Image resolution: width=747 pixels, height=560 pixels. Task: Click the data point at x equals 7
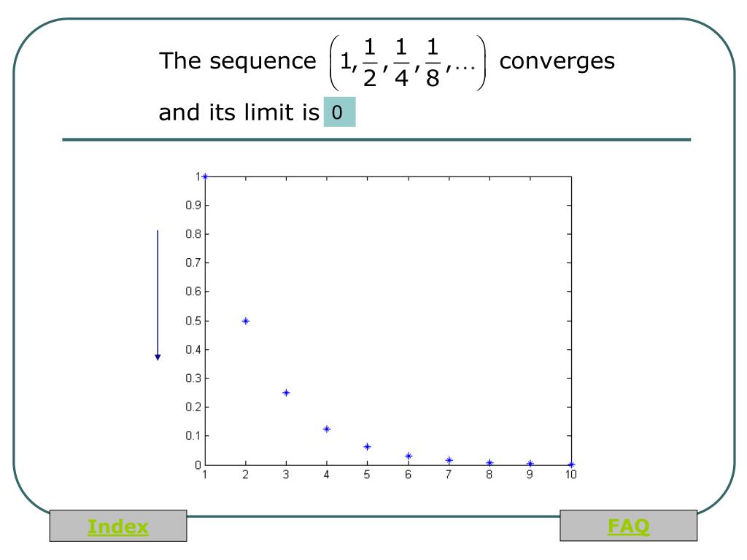[449, 460]
